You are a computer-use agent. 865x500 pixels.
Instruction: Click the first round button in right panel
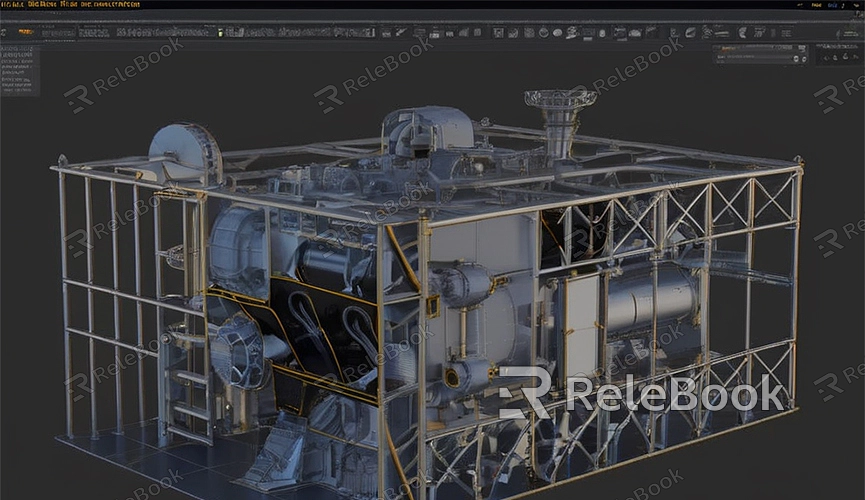[796, 58]
